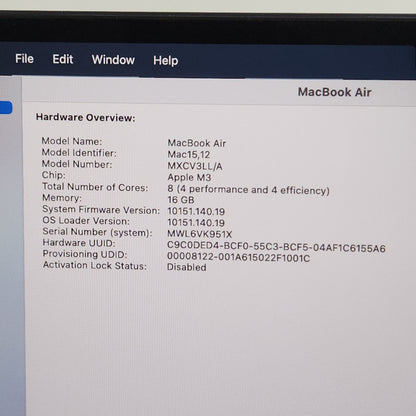Click Serial Number (system) label
416x416 pixels.
click(97, 232)
